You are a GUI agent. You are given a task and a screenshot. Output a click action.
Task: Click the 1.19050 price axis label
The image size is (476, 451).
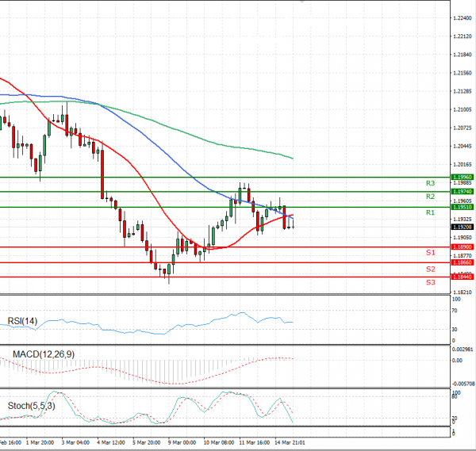click(463, 238)
